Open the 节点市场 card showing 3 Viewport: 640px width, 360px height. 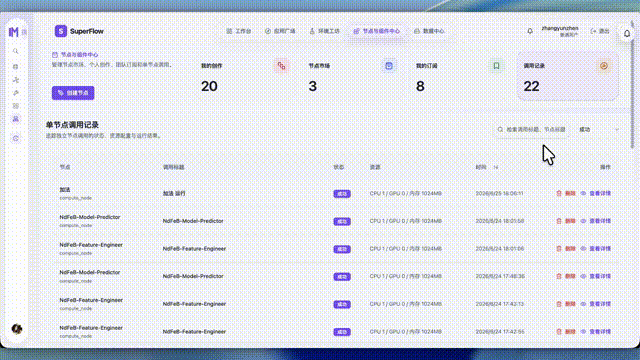352,76
